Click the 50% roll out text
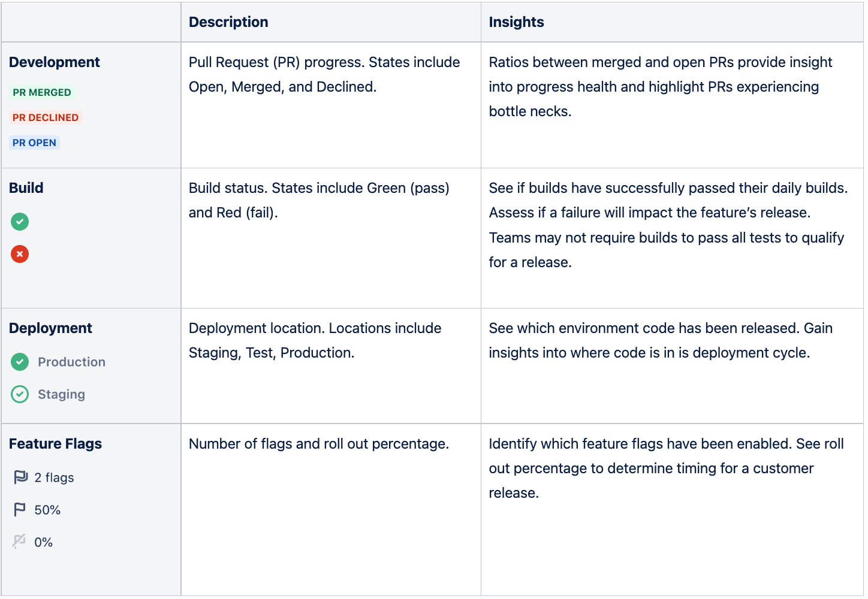Viewport: 868px width, 599px height. [x=47, y=510]
